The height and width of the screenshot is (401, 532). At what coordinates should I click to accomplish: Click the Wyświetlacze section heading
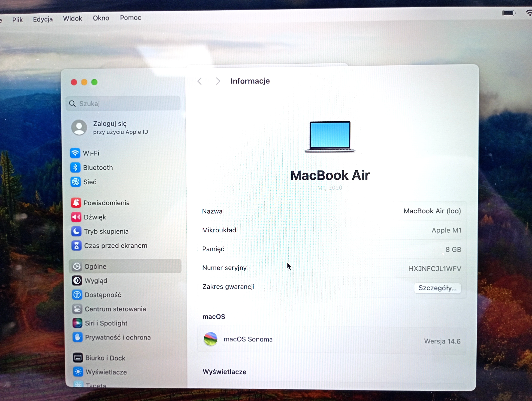point(224,372)
